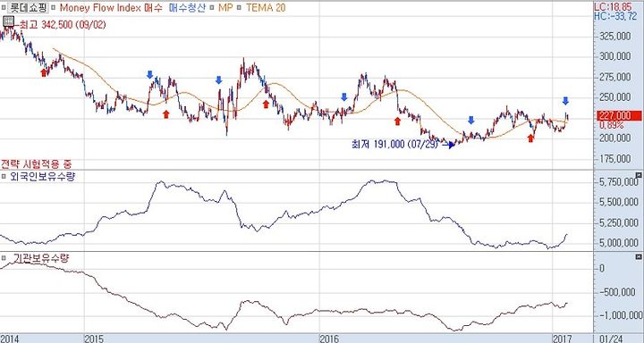
Task: Click the 300,000 price axis label
Action: 614,56
